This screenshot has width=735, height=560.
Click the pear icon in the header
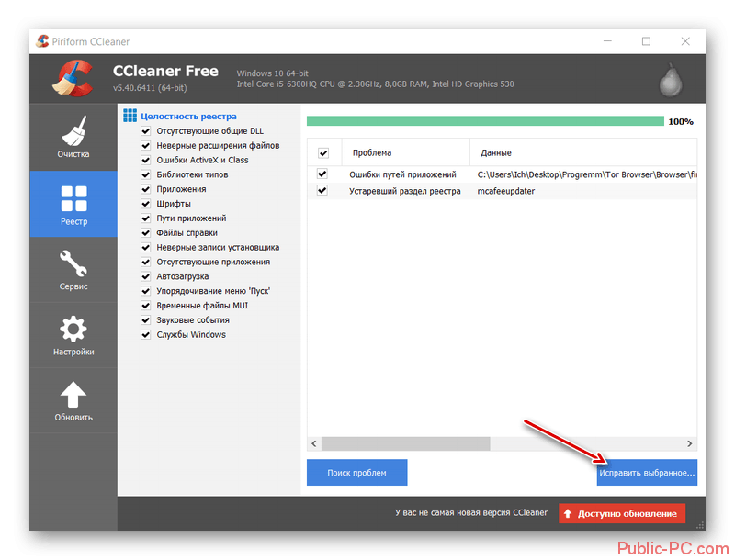[x=671, y=80]
